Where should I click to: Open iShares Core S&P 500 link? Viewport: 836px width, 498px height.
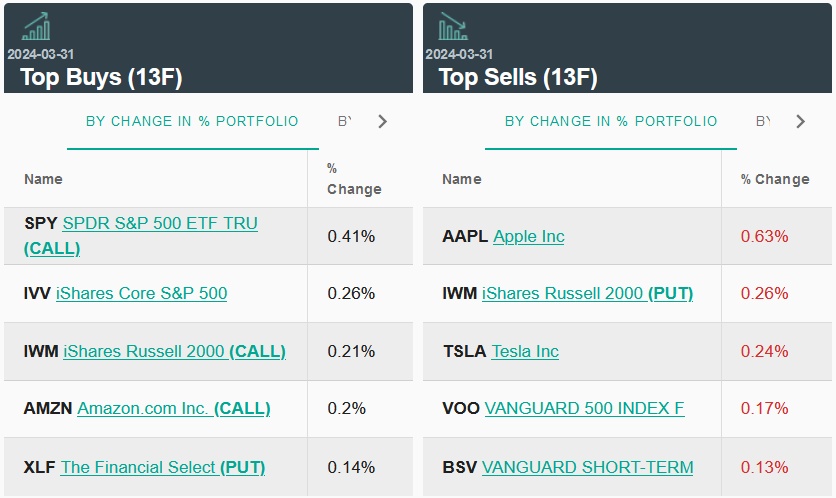tap(141, 293)
